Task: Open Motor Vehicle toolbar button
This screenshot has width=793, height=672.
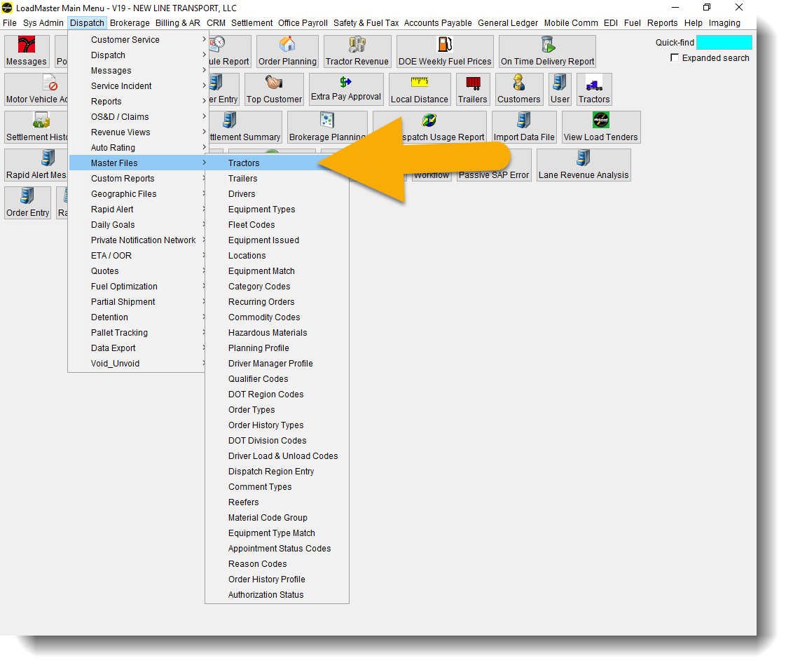Action: (36, 90)
